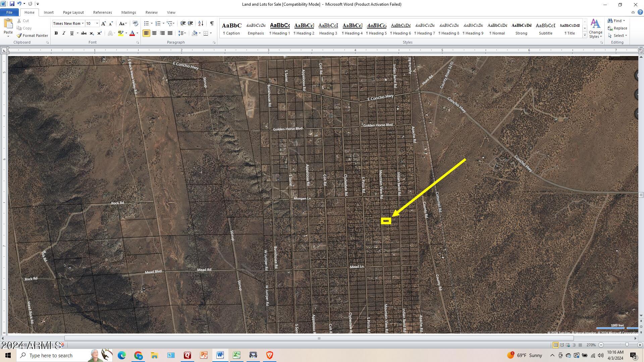644x362 pixels.
Task: Click the Format Painter tool
Action: click(33, 36)
